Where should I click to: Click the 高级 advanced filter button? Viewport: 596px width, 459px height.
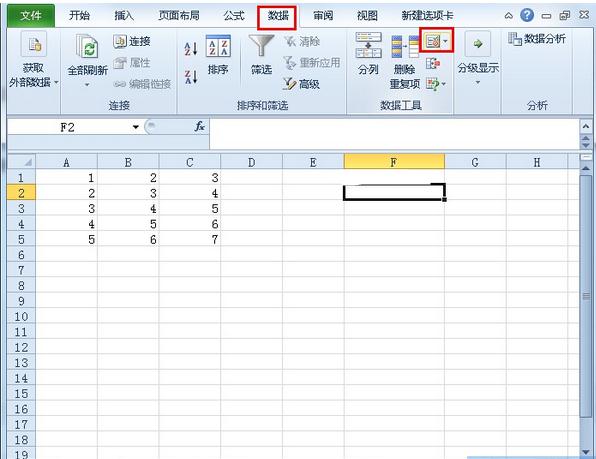[301, 84]
